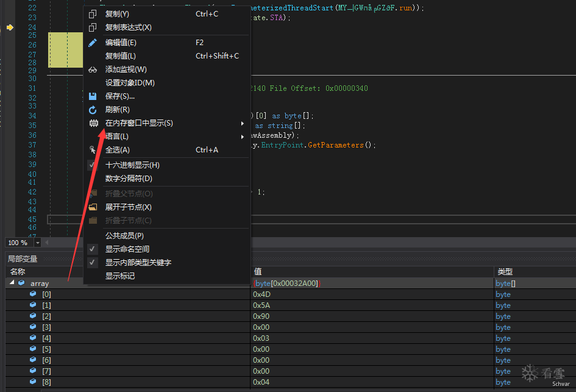Click the memory chip icon for 在内存窗口中显示
Screen dimensions: 576x392
[x=94, y=123]
